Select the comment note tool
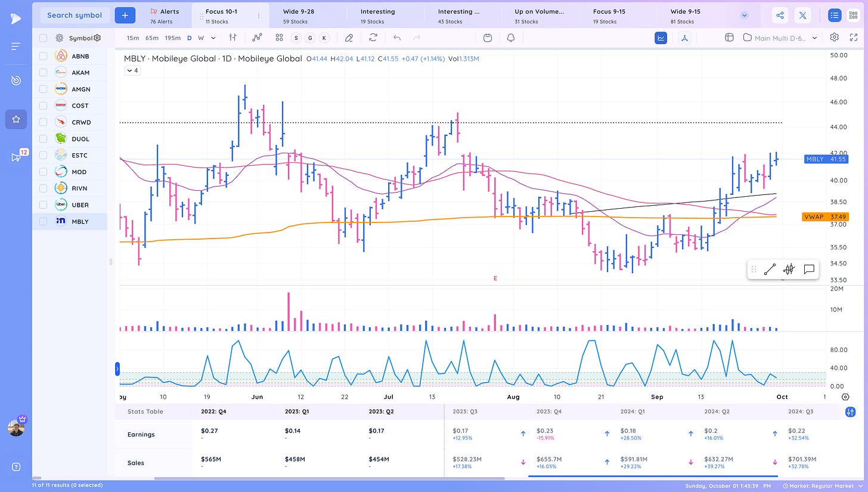This screenshot has height=492, width=868. [809, 269]
